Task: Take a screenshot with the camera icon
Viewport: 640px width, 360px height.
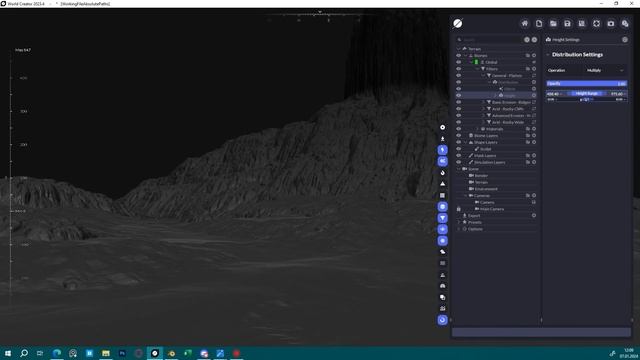Action: pyautogui.click(x=611, y=24)
